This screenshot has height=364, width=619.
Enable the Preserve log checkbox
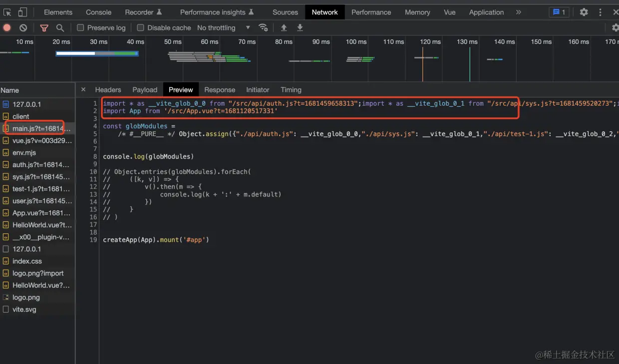[80, 28]
